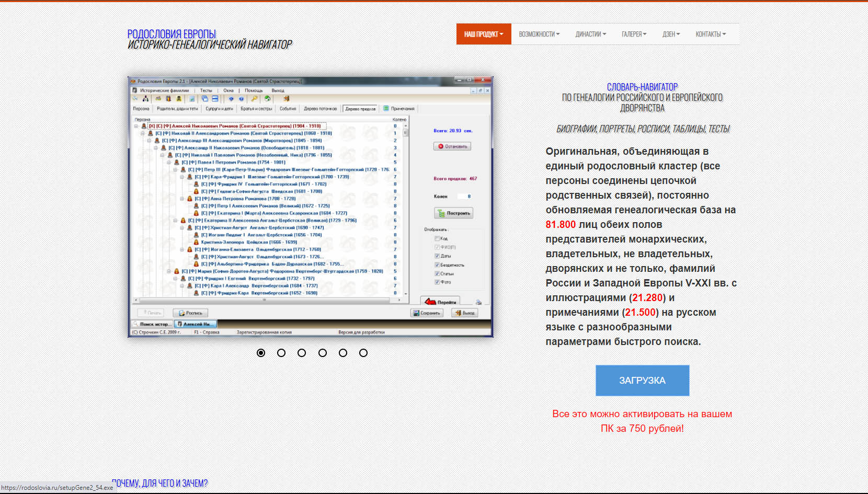Click the tile windows icon in app toolbar
The width and height of the screenshot is (868, 494).
click(215, 98)
